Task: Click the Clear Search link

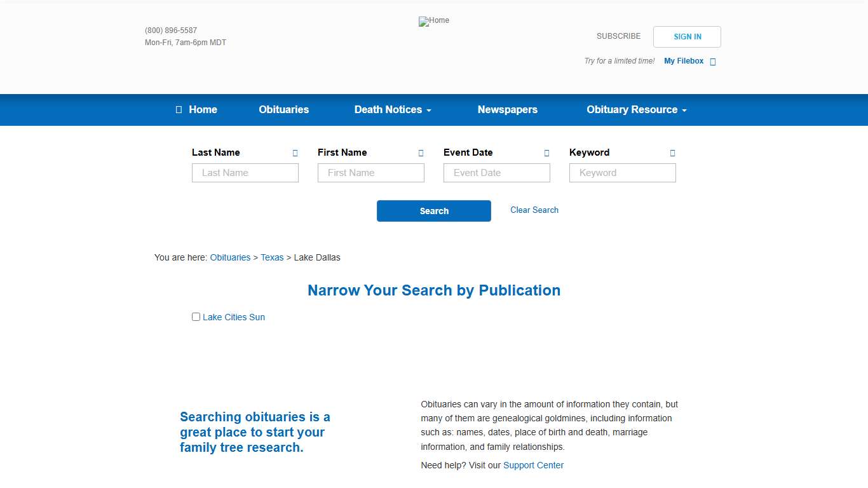Action: point(534,210)
